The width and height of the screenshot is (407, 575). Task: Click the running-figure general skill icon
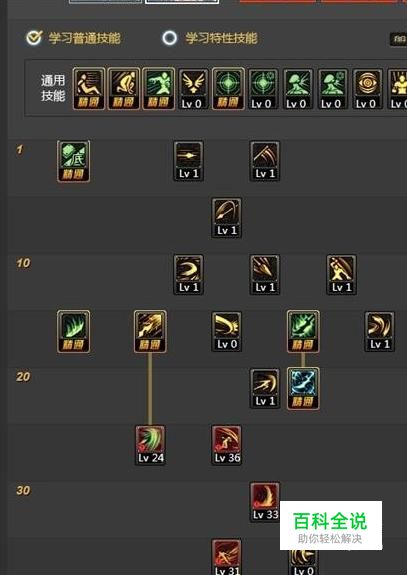(89, 89)
